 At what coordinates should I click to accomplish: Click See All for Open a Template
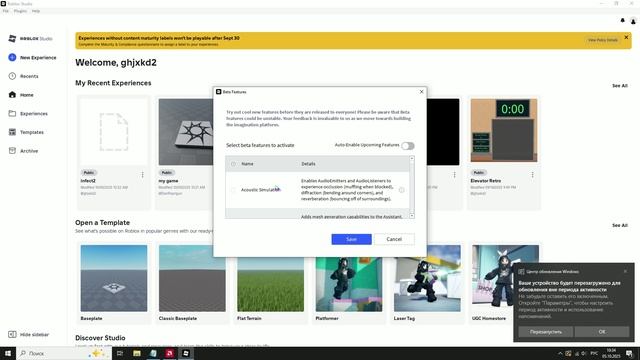click(620, 225)
